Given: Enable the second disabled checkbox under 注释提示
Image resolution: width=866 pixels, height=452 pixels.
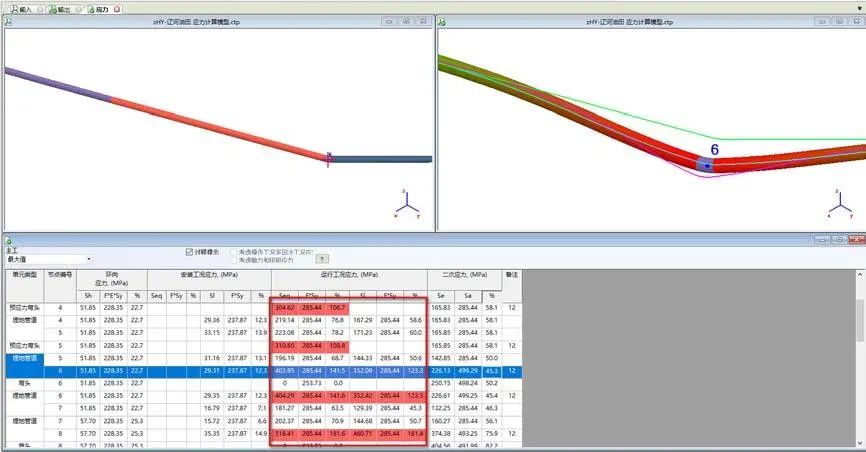Looking at the screenshot, I should tap(234, 259).
